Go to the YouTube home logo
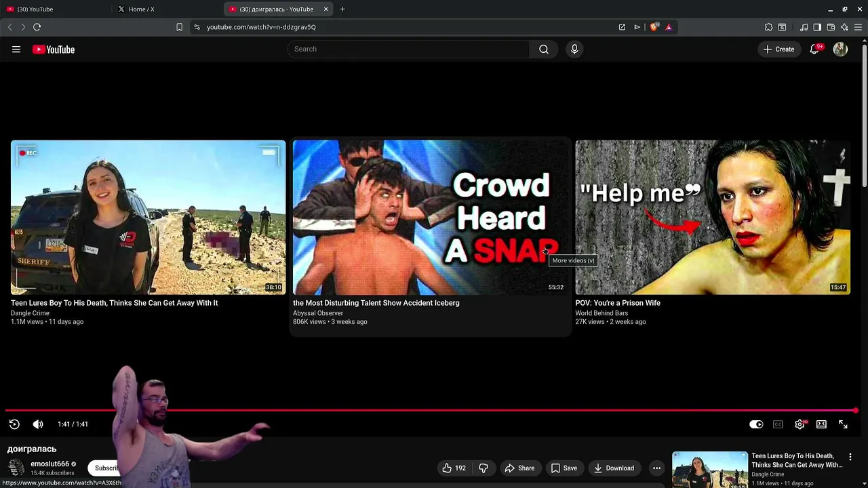868x488 pixels. 53,49
